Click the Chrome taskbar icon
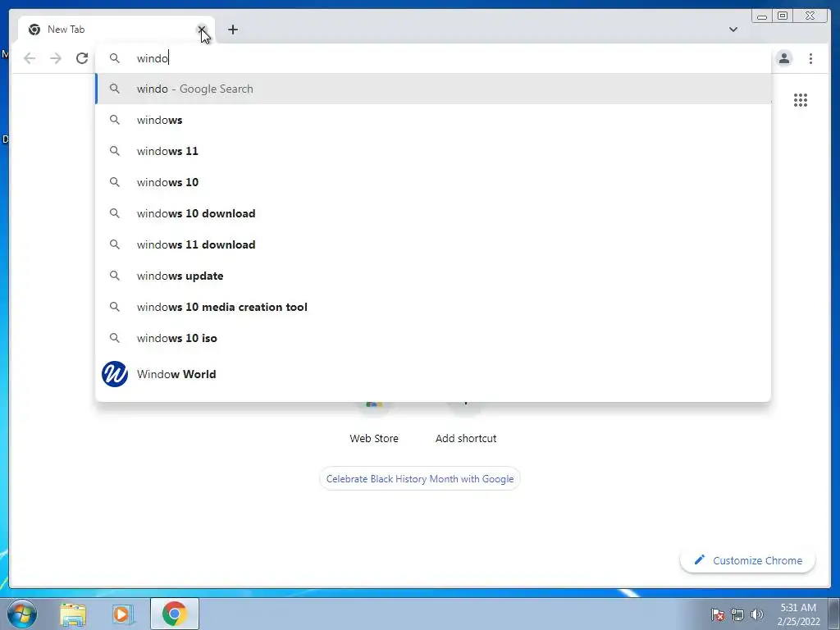Screen dimensions: 840x630 175,614
